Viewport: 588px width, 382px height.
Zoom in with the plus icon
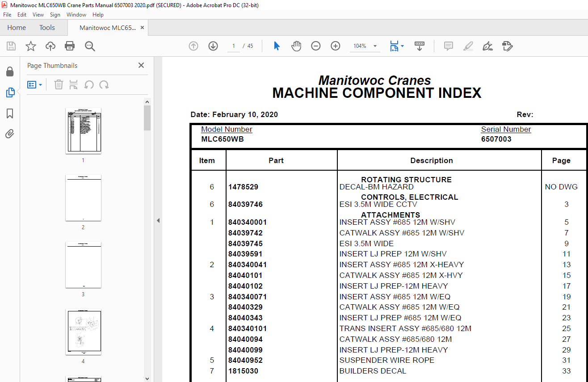click(x=336, y=46)
